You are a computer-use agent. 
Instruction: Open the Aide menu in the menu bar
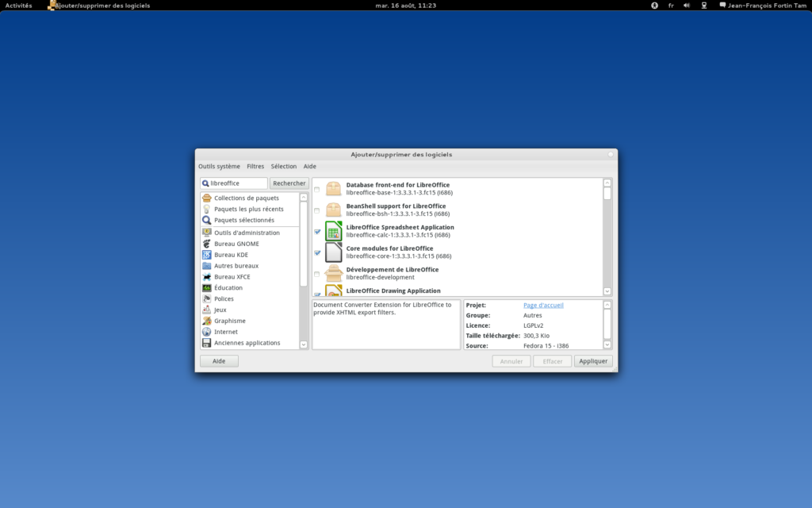click(x=310, y=167)
